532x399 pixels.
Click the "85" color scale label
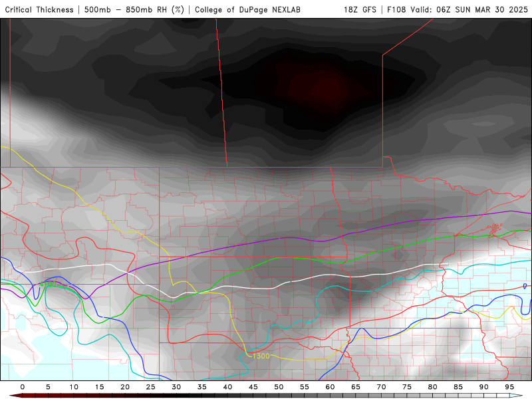(458, 387)
